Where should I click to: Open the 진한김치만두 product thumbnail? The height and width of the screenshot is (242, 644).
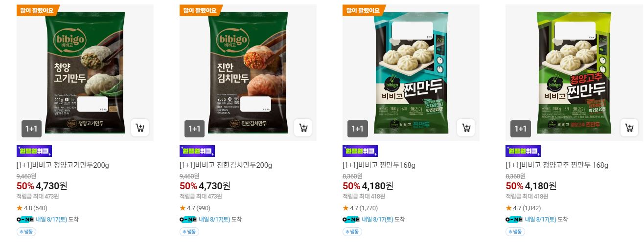click(248, 73)
